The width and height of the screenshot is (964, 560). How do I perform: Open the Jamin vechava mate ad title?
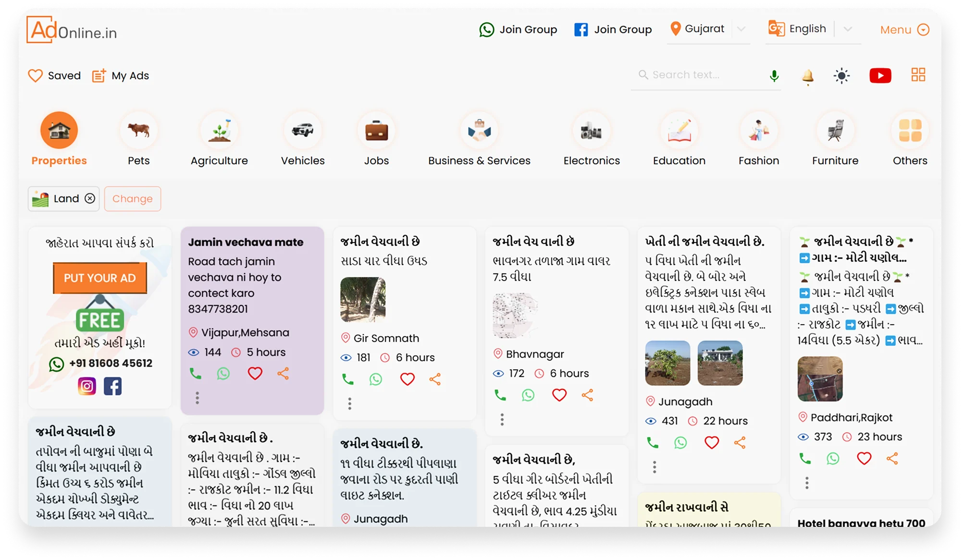[x=246, y=242]
